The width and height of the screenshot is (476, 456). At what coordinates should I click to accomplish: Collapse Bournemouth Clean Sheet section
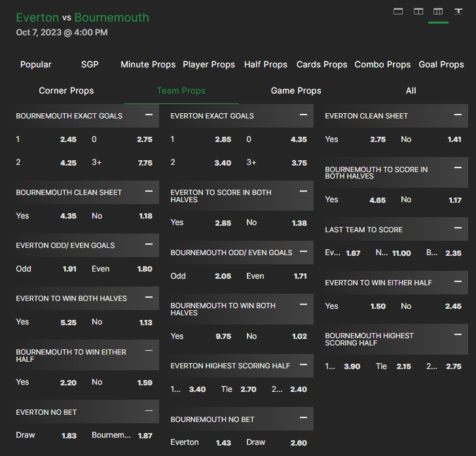tap(149, 191)
